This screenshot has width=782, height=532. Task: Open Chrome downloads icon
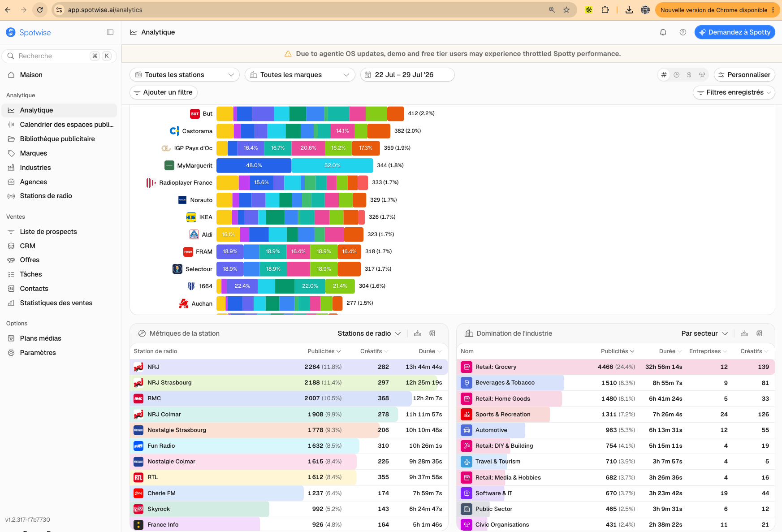[629, 10]
